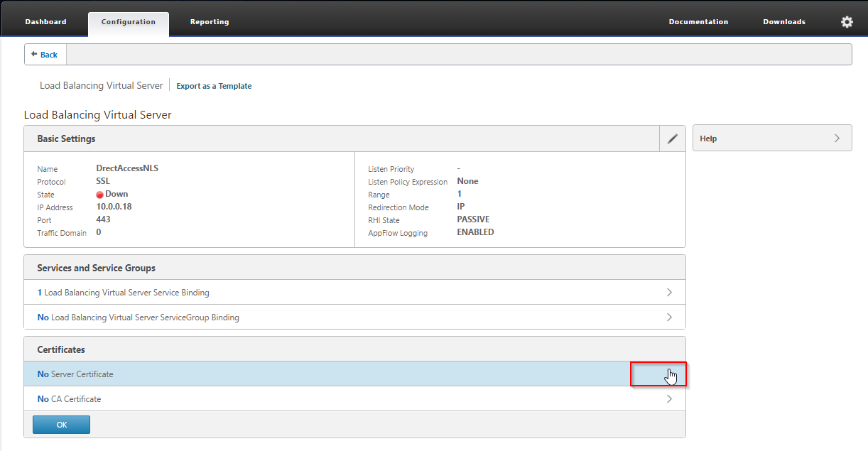This screenshot has height=451, width=868.
Task: Click the Back button
Action: 45,55
